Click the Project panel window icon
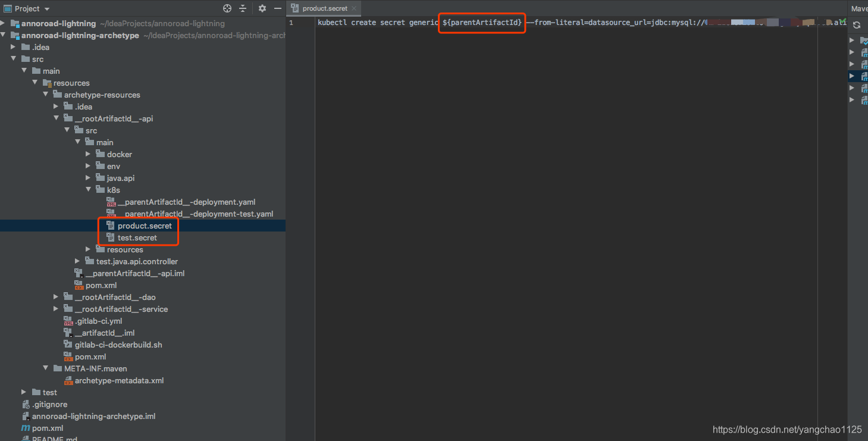This screenshot has width=868, height=441. [7, 8]
